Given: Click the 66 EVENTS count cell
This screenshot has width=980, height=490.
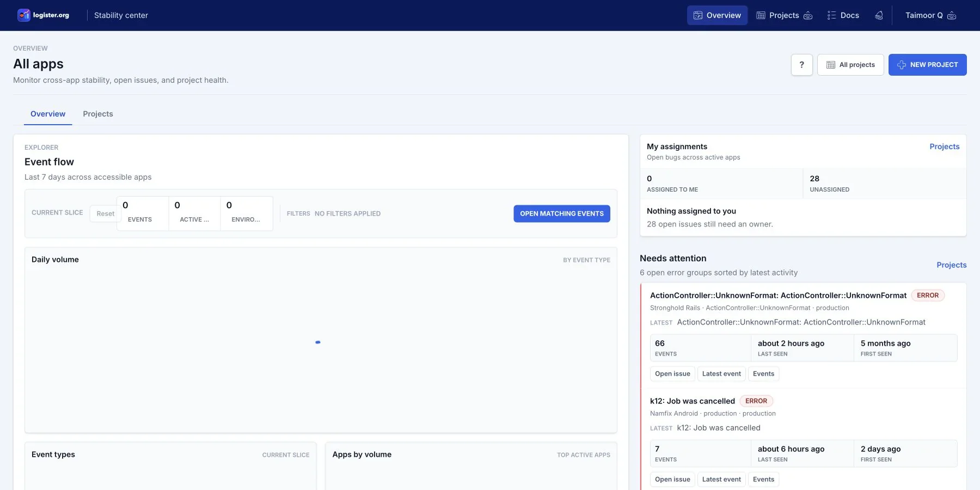Looking at the screenshot, I should click(700, 348).
